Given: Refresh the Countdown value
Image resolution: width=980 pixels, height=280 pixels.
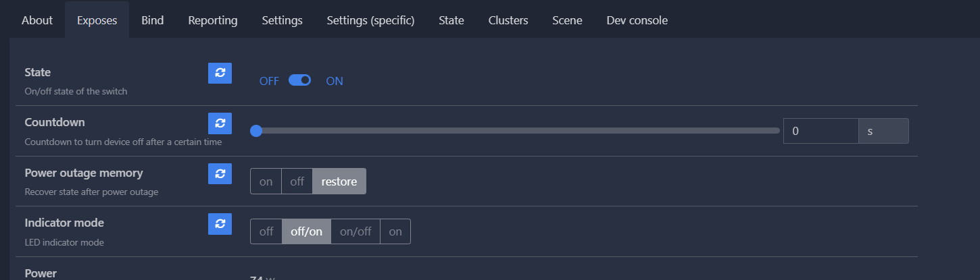Looking at the screenshot, I should tap(220, 123).
